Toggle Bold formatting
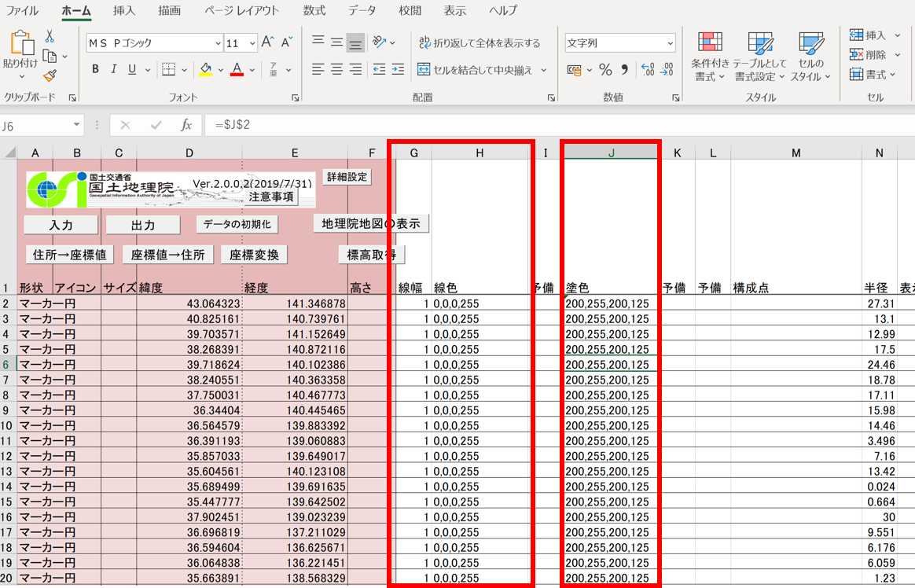Screen dimensions: 915x588 coord(95,69)
